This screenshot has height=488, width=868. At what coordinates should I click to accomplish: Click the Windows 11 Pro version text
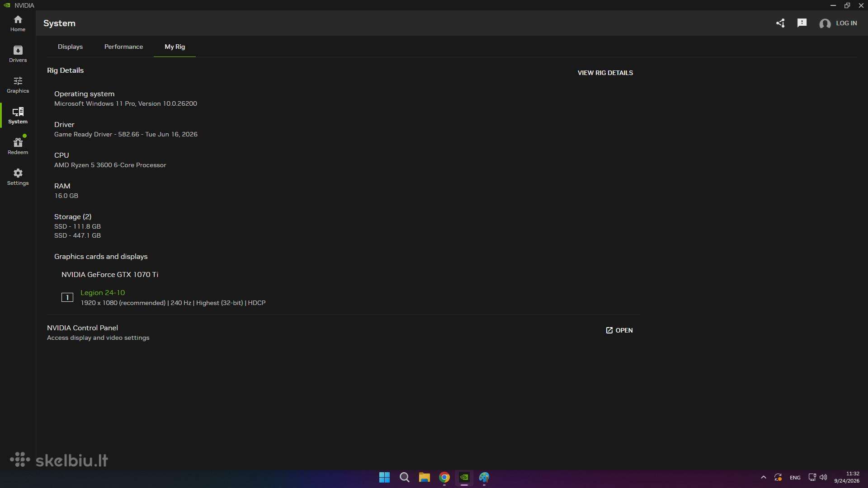pyautogui.click(x=126, y=103)
